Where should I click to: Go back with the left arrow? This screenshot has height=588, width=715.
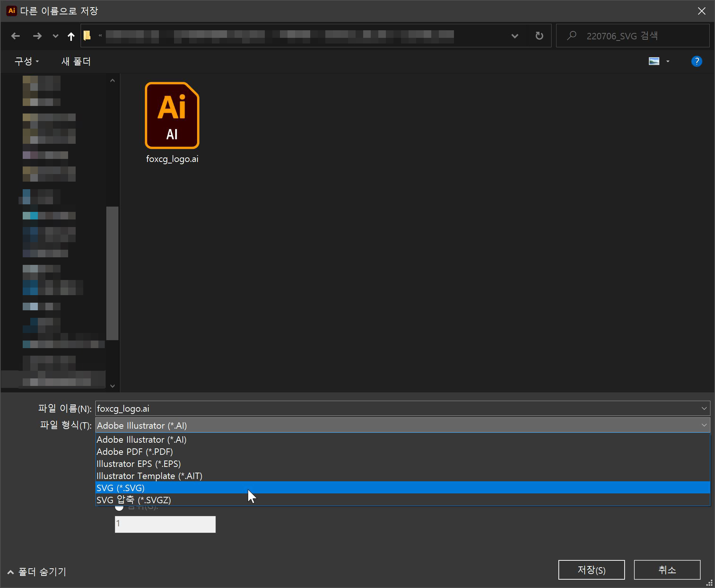pyautogui.click(x=16, y=36)
